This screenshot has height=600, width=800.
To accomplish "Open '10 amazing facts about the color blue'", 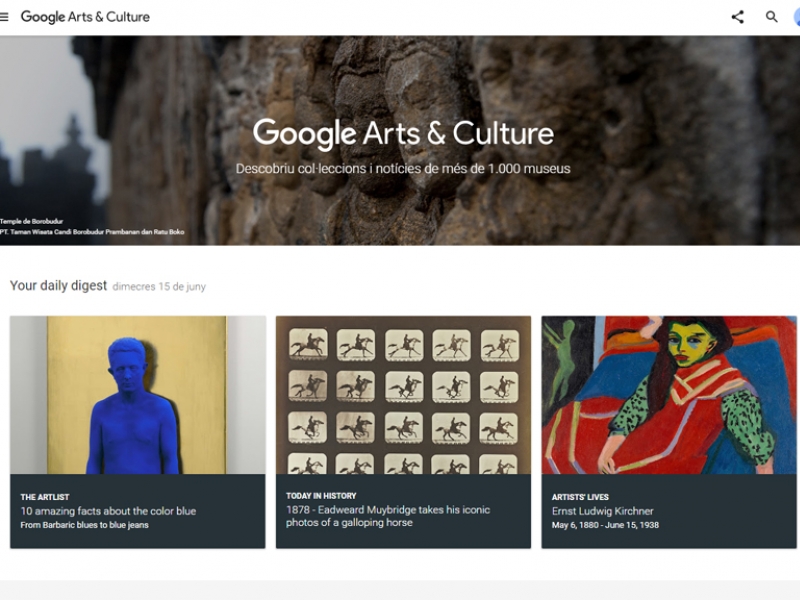I will [x=108, y=511].
